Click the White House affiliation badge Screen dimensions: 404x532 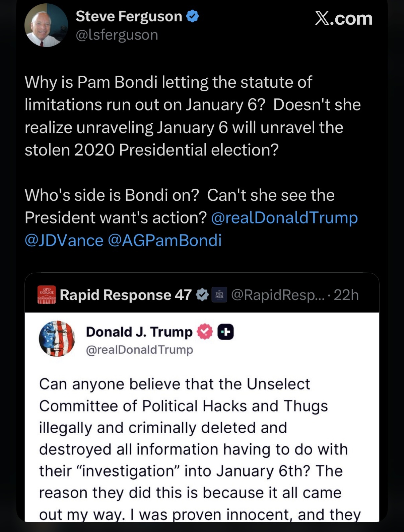tap(219, 295)
